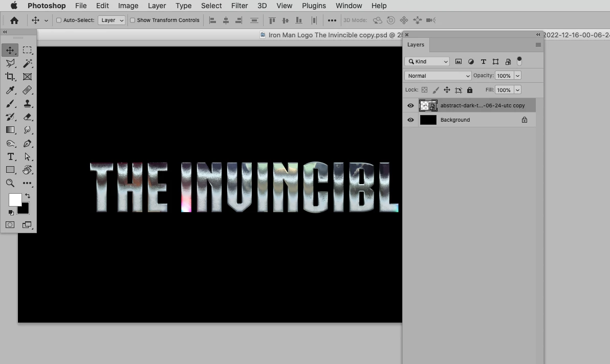Select the Zoom magnifier tool

10,183
